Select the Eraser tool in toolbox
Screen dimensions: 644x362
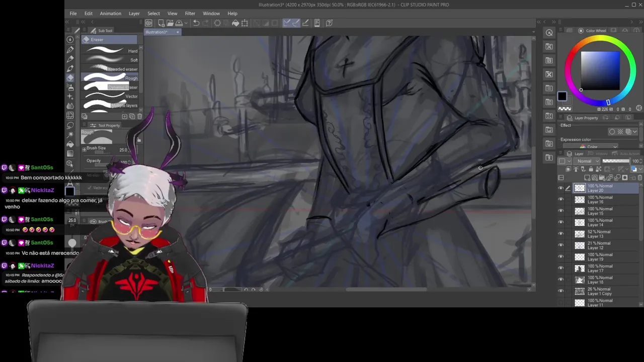tap(70, 78)
